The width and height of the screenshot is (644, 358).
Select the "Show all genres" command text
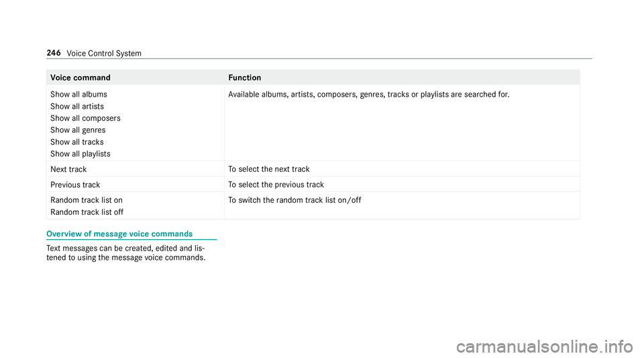click(x=78, y=130)
